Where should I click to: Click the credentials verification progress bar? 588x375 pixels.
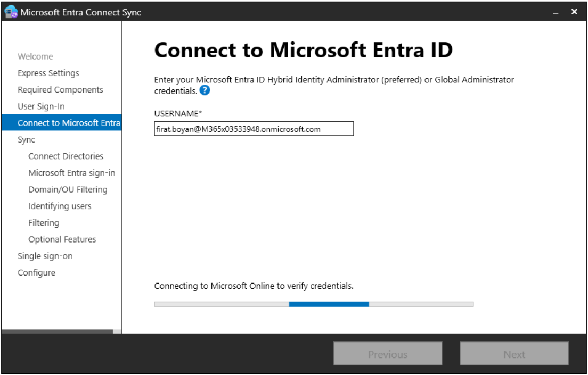point(314,304)
